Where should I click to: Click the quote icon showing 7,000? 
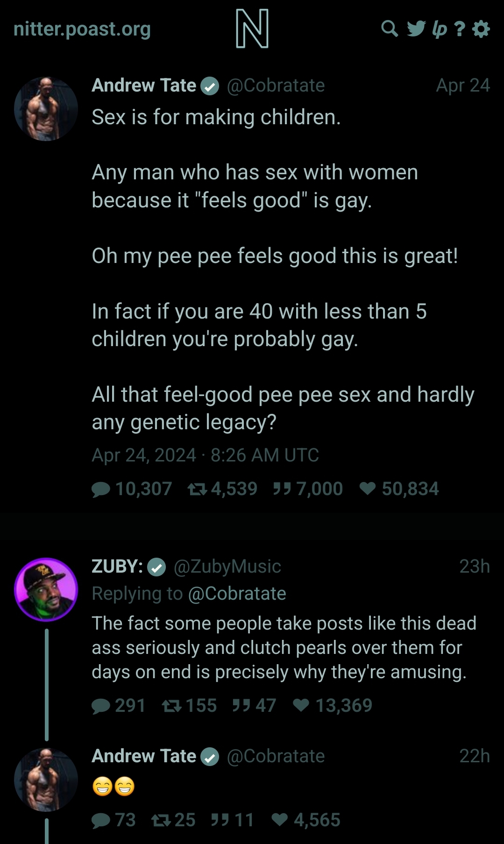282,489
